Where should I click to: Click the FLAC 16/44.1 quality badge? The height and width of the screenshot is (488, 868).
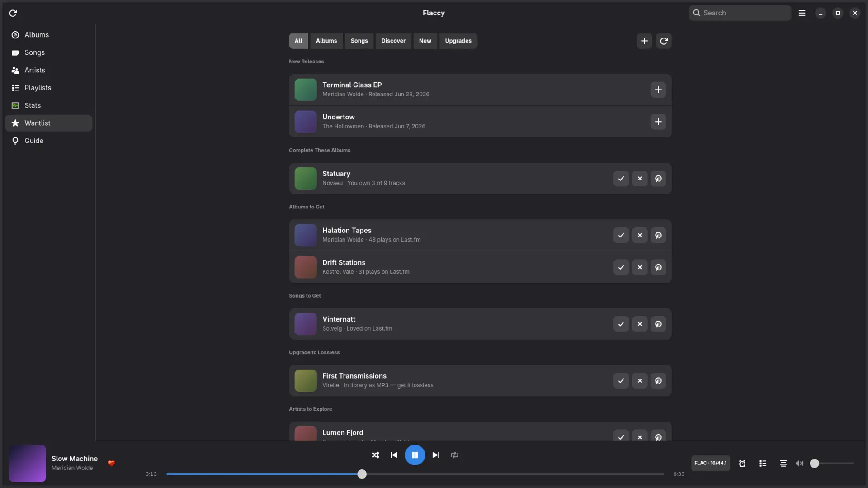[710, 463]
